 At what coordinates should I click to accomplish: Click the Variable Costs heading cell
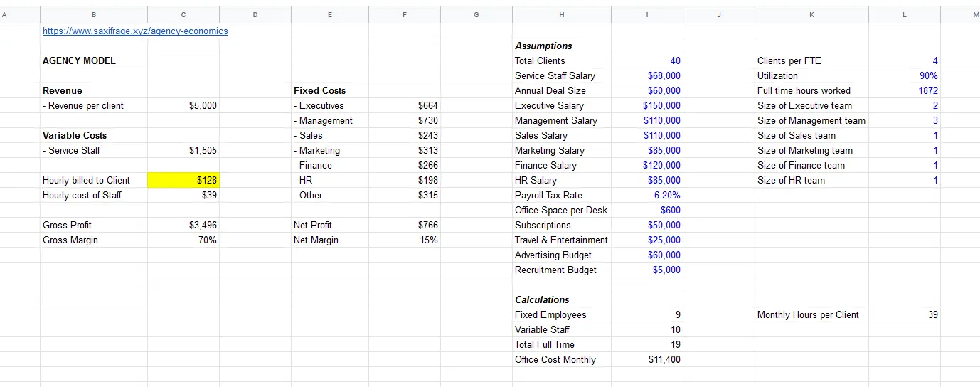(94, 136)
